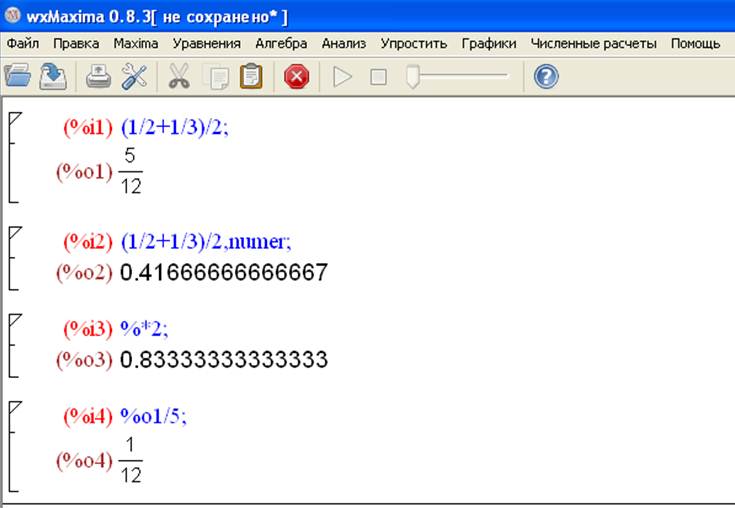Click input text (1/2+1/3)/2,numer;
This screenshot has height=508, width=735.
click(206, 242)
